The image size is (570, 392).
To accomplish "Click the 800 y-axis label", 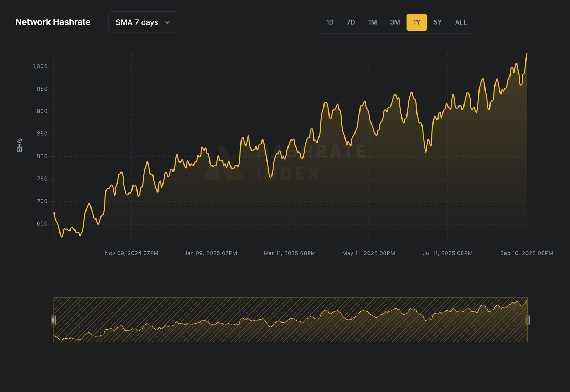I will pos(42,156).
